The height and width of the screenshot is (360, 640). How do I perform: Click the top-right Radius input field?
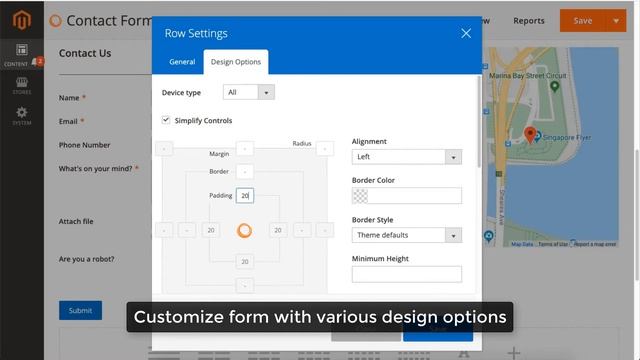point(325,149)
